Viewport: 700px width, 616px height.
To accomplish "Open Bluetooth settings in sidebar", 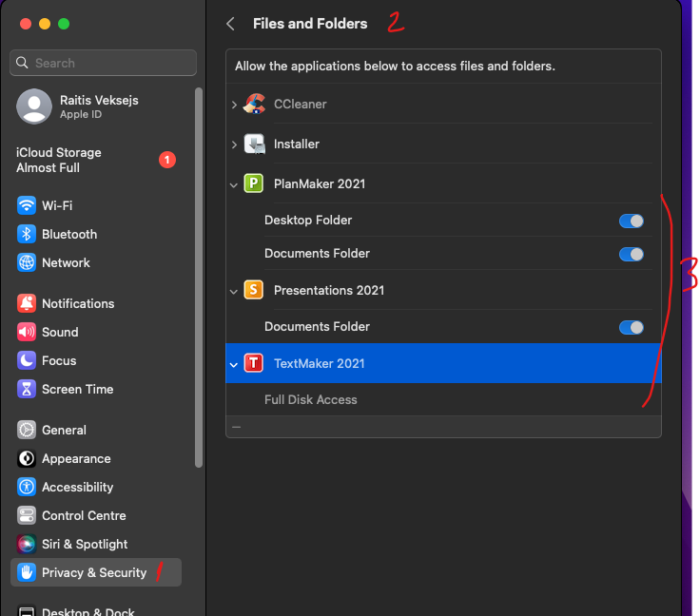I will (68, 234).
